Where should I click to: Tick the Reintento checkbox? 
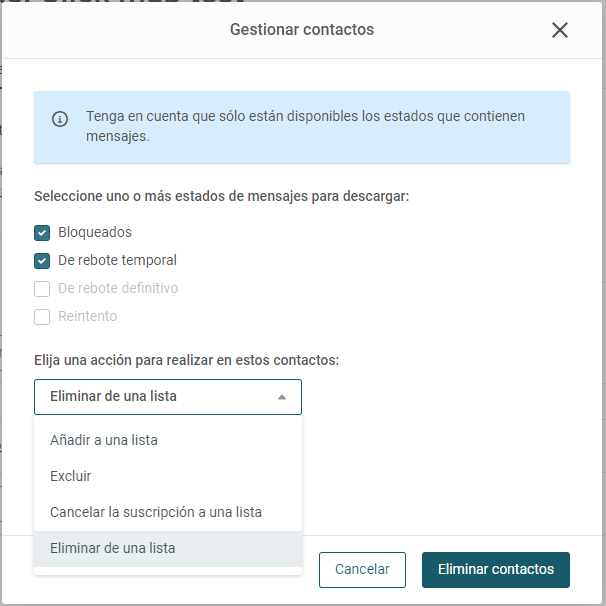pyautogui.click(x=42, y=317)
